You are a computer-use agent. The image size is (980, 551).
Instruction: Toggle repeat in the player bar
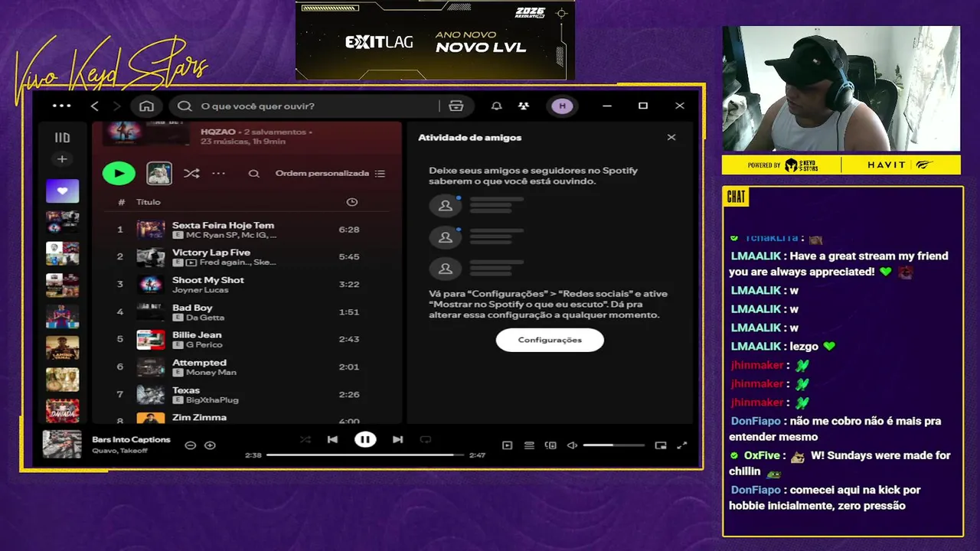tap(426, 439)
